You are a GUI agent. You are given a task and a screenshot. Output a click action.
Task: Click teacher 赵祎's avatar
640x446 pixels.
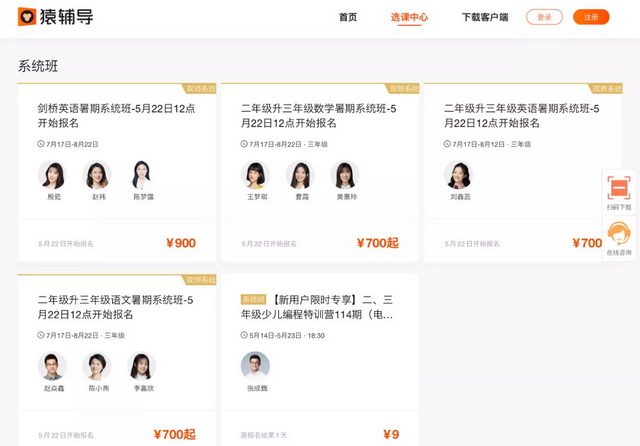[98, 175]
